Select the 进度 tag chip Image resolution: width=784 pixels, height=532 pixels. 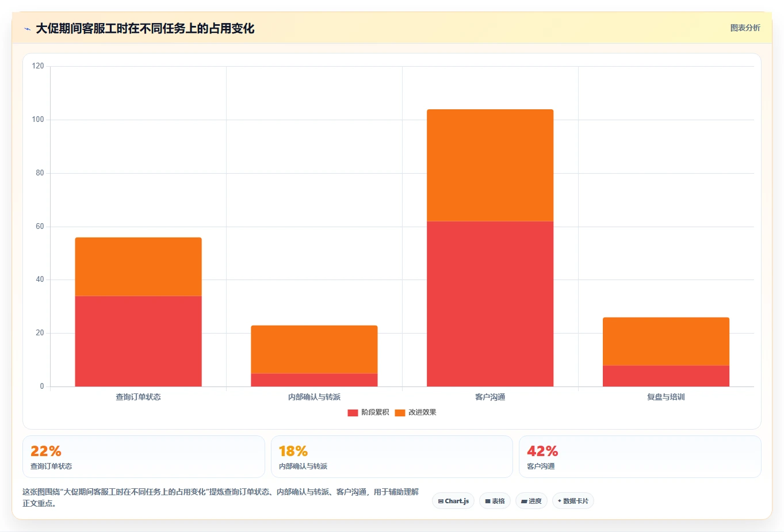(531, 501)
